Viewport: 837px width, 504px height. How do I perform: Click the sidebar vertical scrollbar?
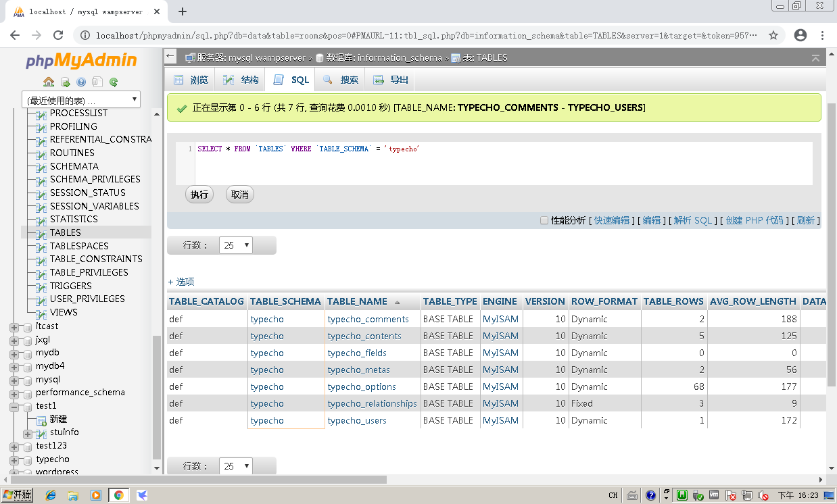157,397
